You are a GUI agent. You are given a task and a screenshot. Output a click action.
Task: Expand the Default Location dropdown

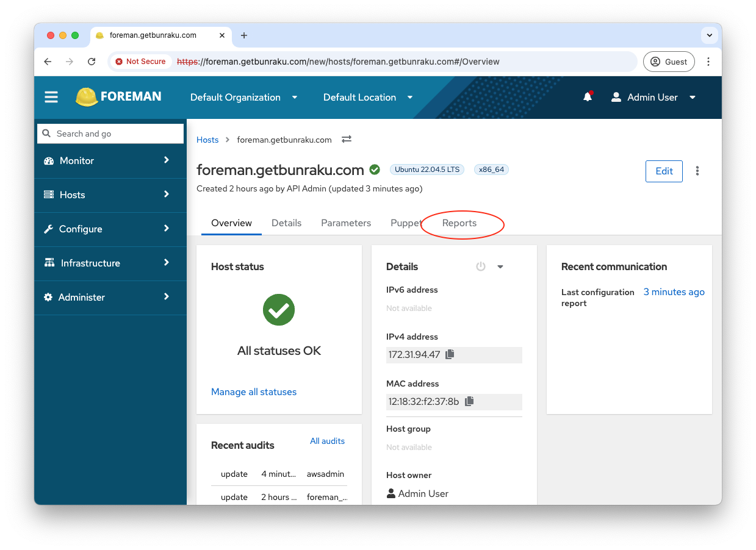(x=368, y=98)
